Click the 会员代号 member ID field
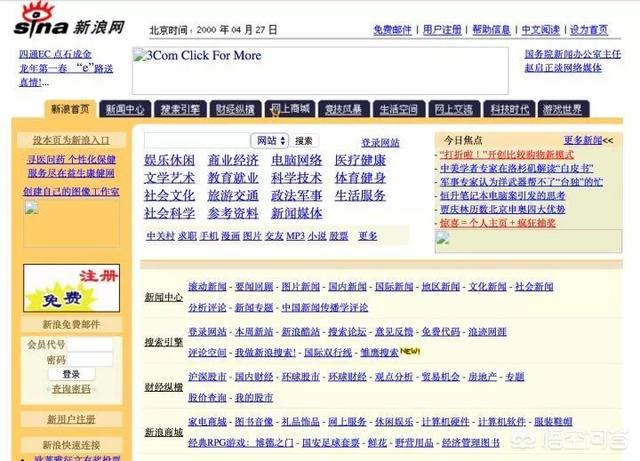The height and width of the screenshot is (461, 640). [x=90, y=345]
